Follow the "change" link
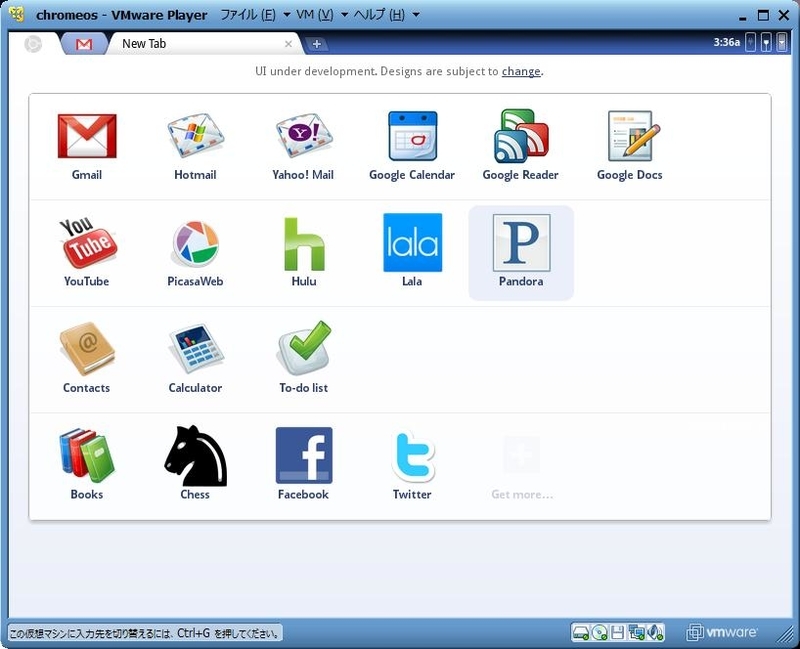 (x=520, y=71)
